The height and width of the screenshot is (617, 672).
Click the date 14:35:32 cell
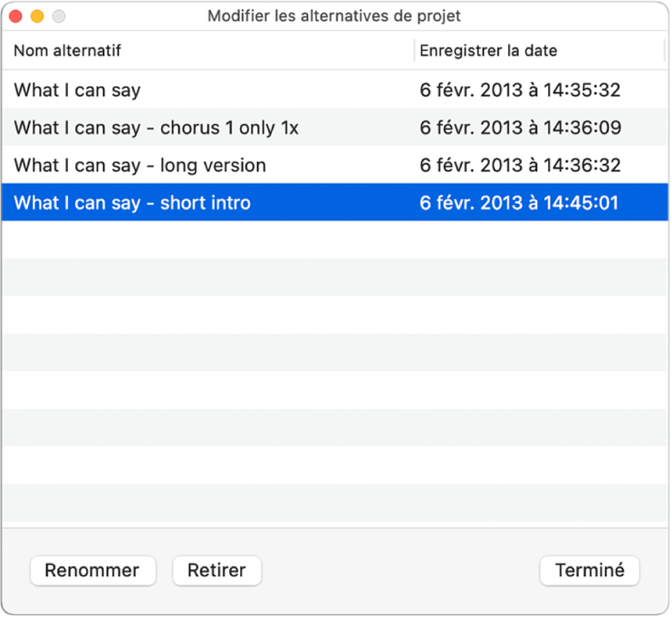point(520,90)
